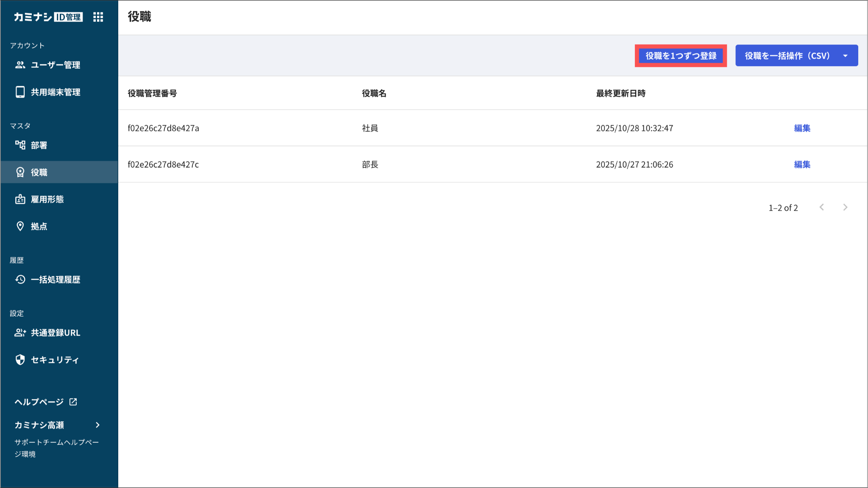Click the ユーザー管理 people icon
The height and width of the screenshot is (488, 868).
[x=20, y=65]
